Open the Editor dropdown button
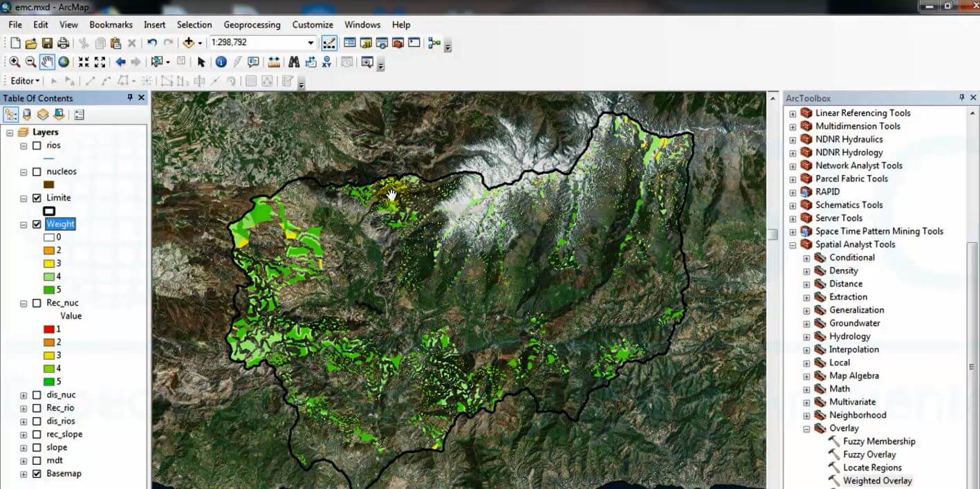The image size is (980, 489). coord(25,82)
